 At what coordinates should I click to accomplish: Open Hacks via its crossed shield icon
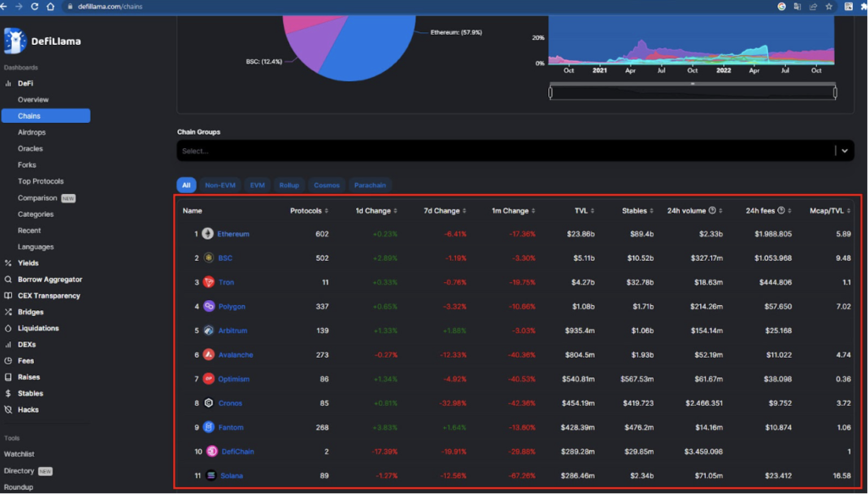[x=8, y=410]
